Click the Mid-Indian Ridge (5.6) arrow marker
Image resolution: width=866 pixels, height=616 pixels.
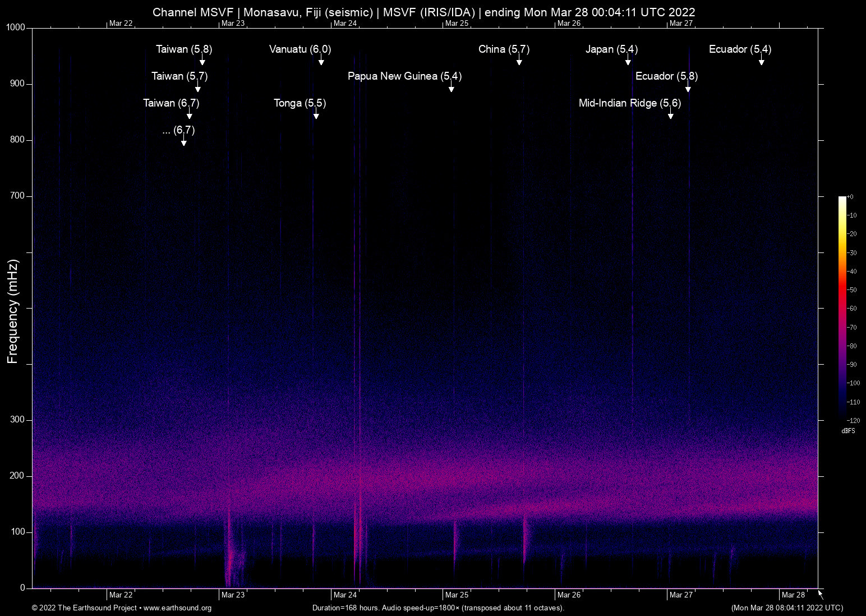click(x=671, y=115)
